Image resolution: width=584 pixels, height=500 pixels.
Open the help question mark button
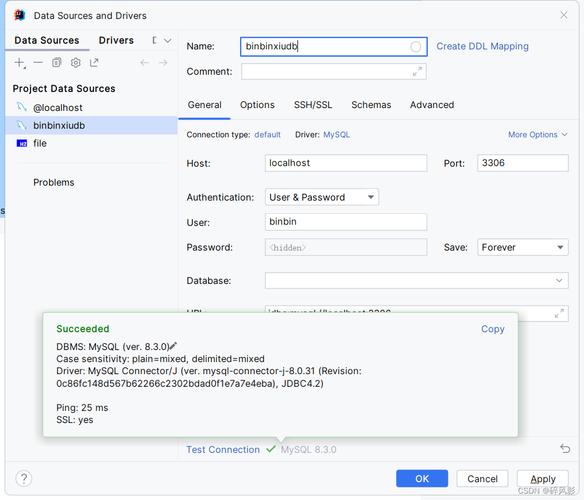(24, 478)
